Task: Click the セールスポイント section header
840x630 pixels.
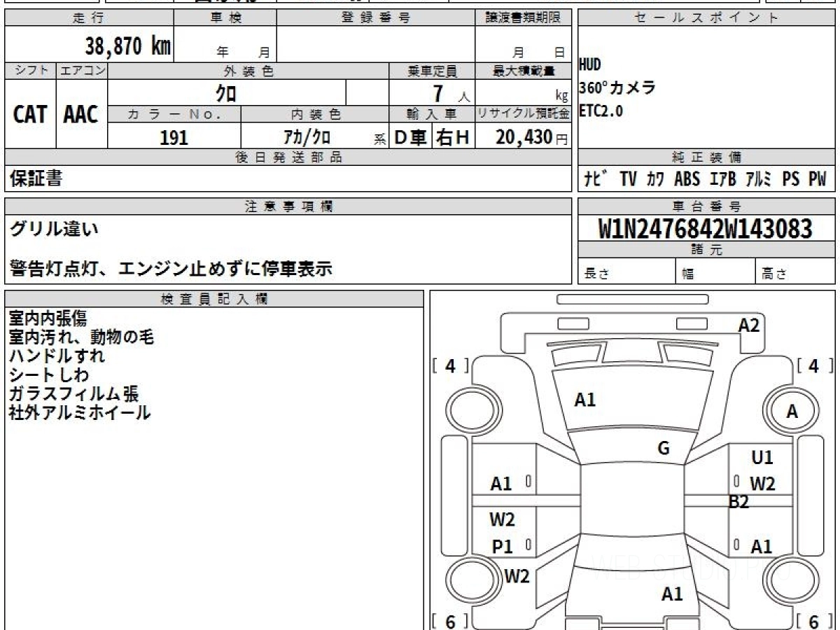Action: pos(706,18)
